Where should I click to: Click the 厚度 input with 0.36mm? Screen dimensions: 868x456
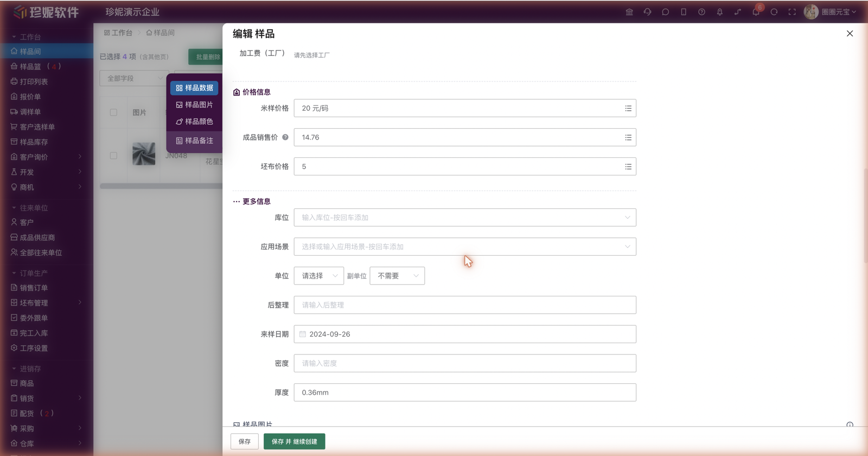pyautogui.click(x=465, y=392)
